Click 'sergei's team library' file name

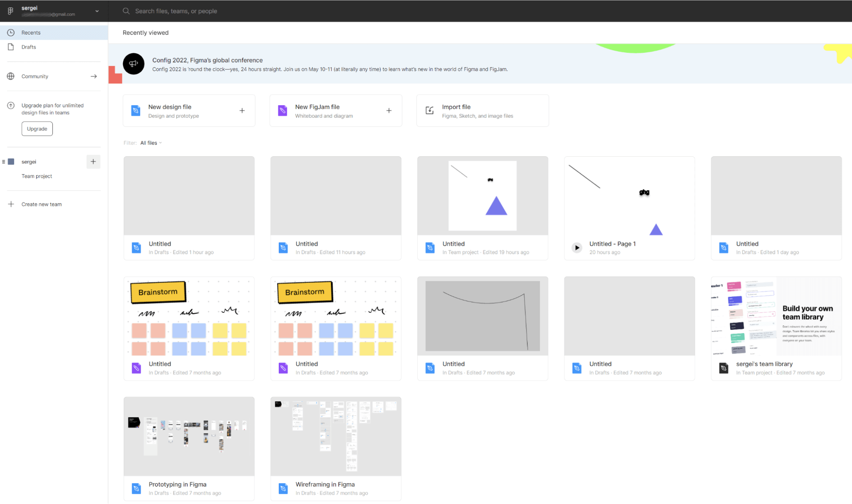click(x=764, y=364)
